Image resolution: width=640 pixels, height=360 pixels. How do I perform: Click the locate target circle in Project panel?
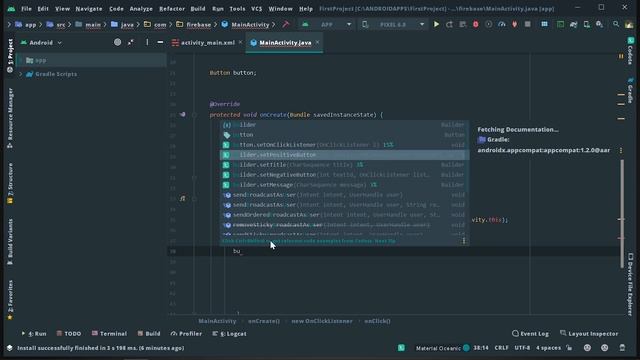(118, 42)
